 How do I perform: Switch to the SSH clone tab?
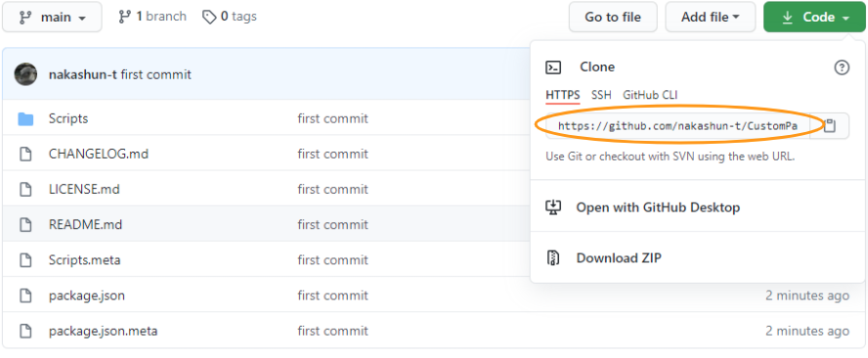[x=601, y=95]
